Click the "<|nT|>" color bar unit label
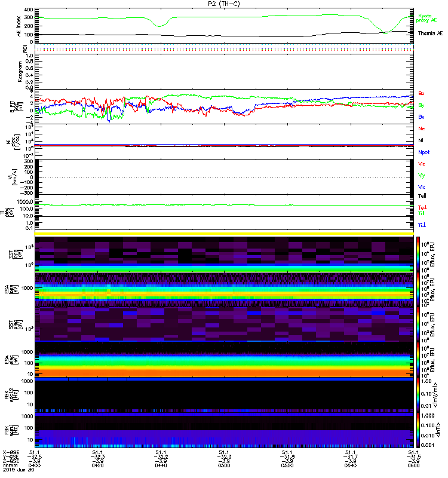Image resolution: width=448 pixels, height=478 pixels. point(439,430)
